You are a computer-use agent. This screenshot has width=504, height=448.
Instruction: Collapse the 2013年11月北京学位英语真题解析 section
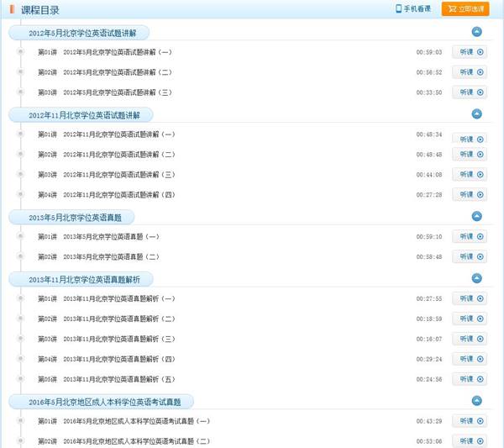click(x=476, y=278)
